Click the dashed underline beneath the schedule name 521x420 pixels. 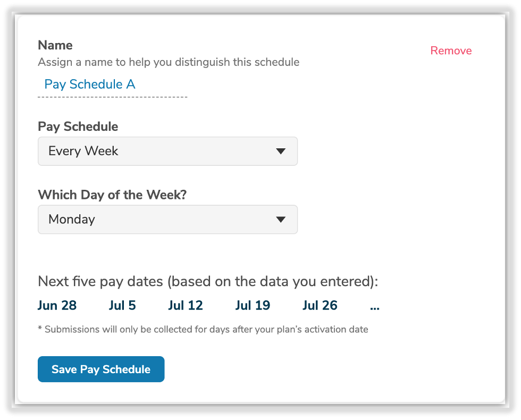point(112,97)
